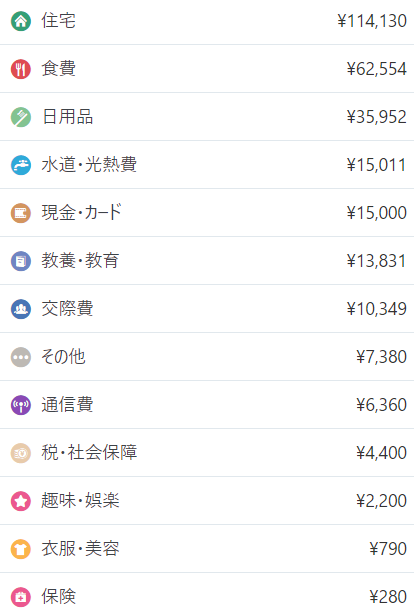The image size is (414, 614).
Task: Open the 教養・教育 category label
Action: [80, 261]
